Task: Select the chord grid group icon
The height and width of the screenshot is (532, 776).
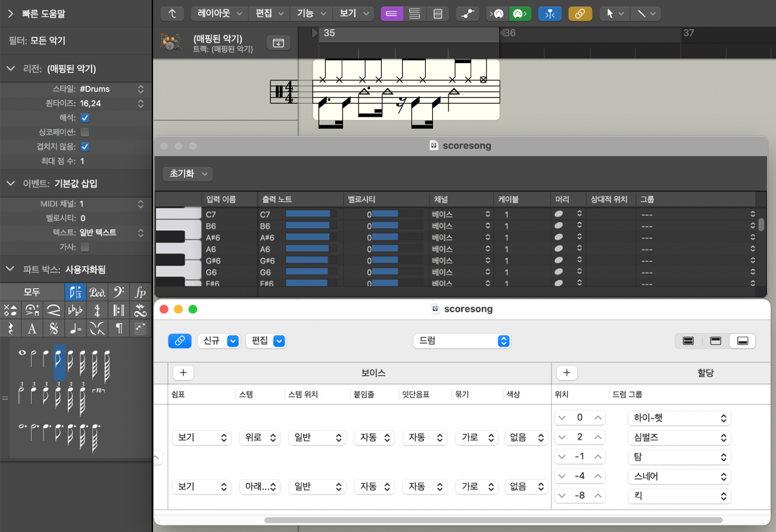Action: tap(141, 328)
